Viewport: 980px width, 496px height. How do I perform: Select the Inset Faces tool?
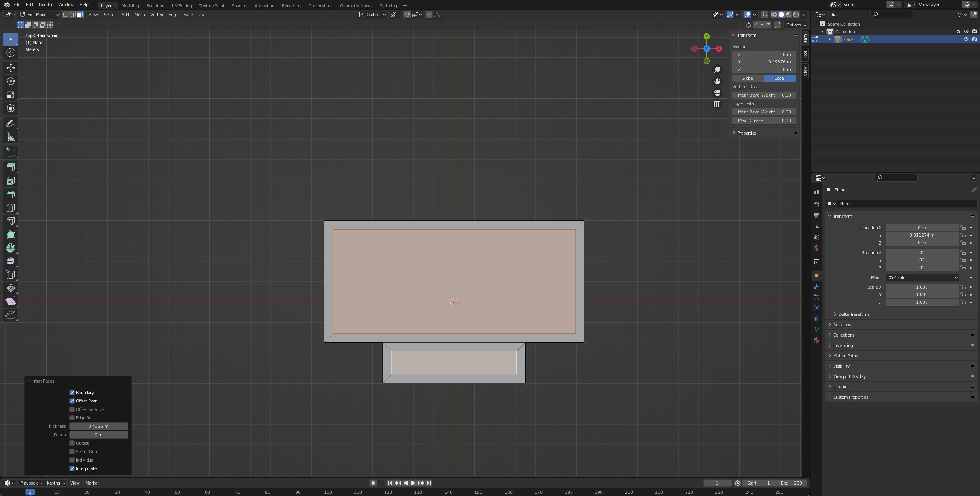11,181
